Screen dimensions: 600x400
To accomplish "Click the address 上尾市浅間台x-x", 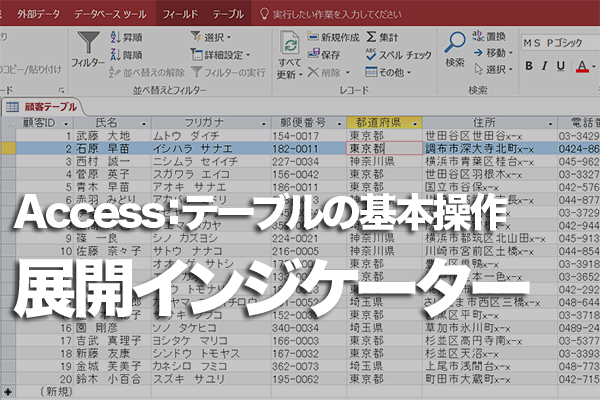I will tap(490, 366).
